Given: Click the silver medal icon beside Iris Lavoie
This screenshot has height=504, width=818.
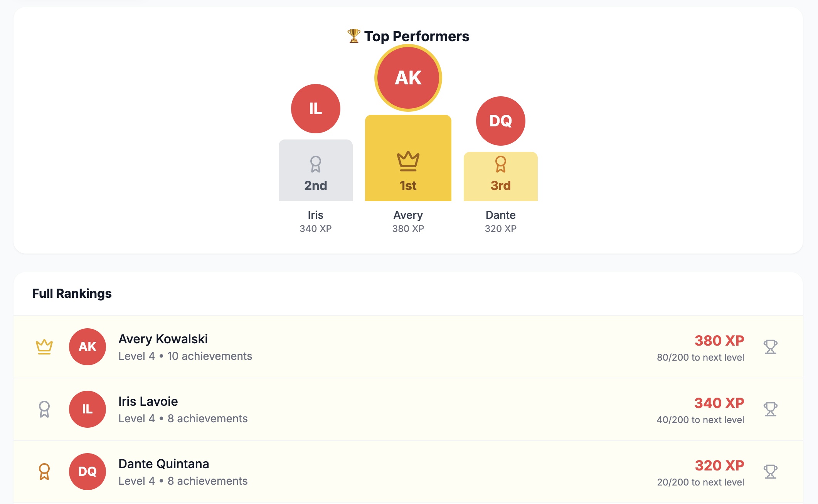Looking at the screenshot, I should pos(44,409).
